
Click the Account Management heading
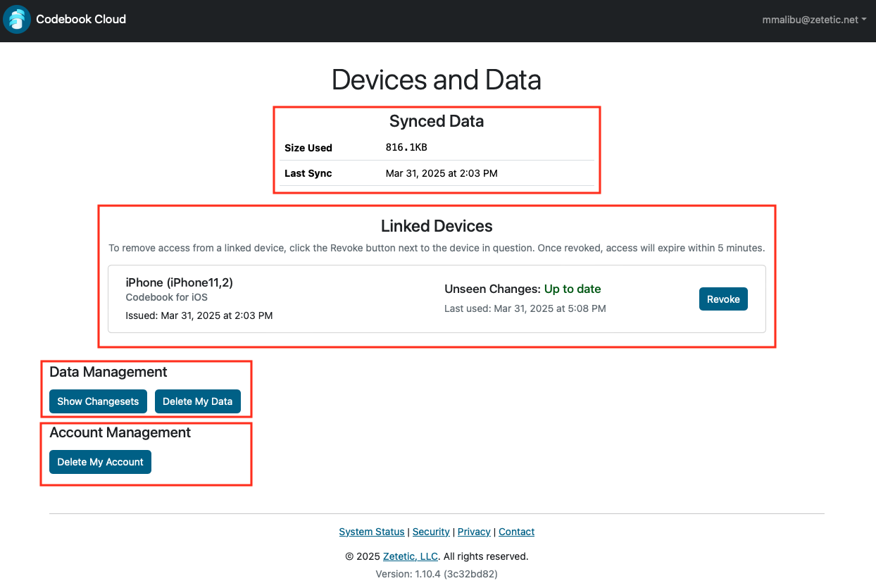(x=120, y=432)
